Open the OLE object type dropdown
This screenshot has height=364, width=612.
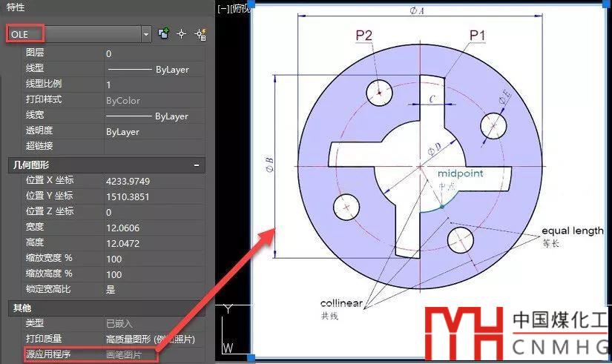[x=145, y=34]
